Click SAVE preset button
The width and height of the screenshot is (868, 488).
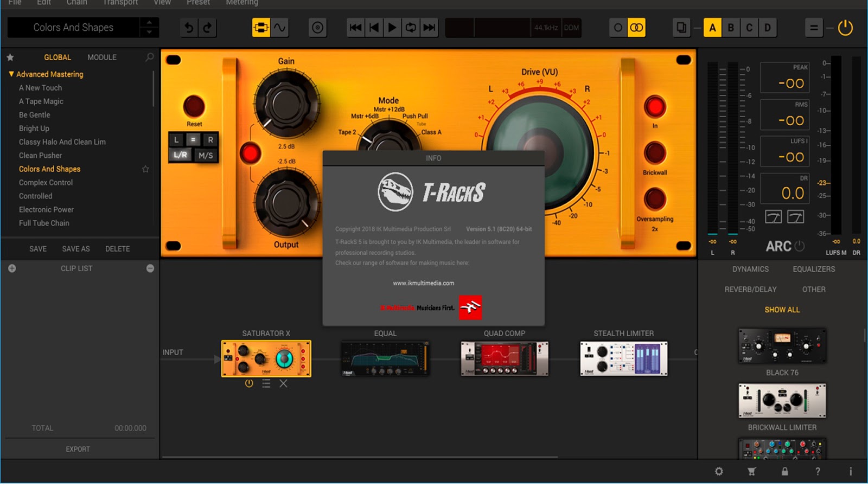click(38, 249)
